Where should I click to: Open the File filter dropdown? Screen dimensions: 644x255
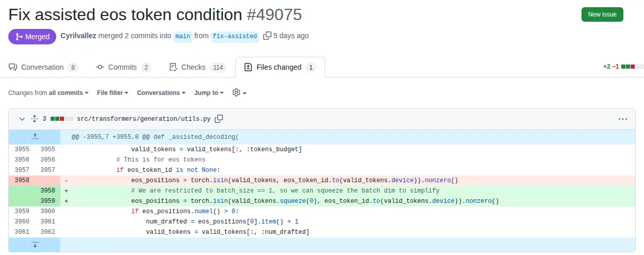point(112,93)
